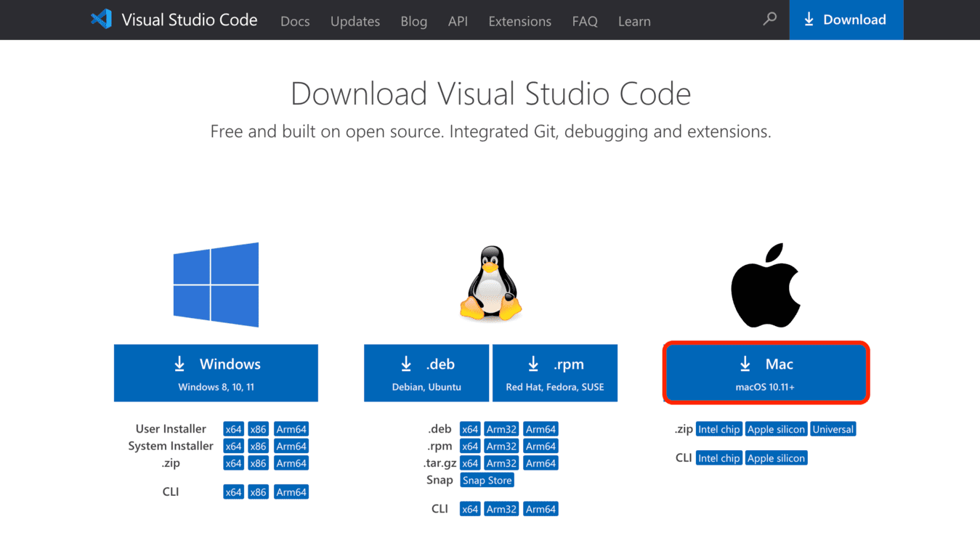Click the top-right Download button
The width and height of the screenshot is (980, 551).
pos(846,20)
